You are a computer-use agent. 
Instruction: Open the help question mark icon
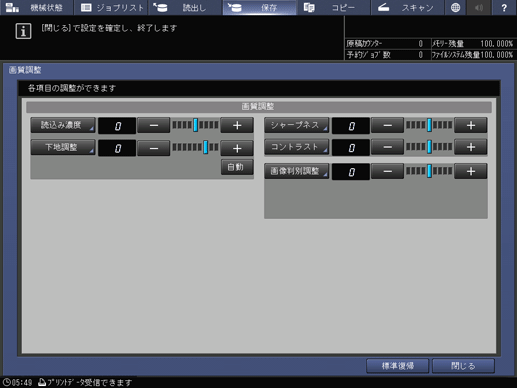pos(504,7)
